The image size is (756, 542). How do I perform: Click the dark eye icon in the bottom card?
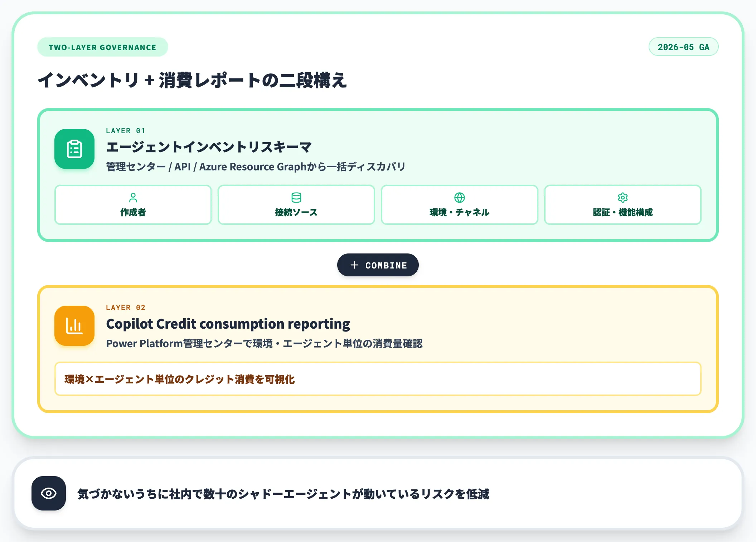[x=49, y=493]
